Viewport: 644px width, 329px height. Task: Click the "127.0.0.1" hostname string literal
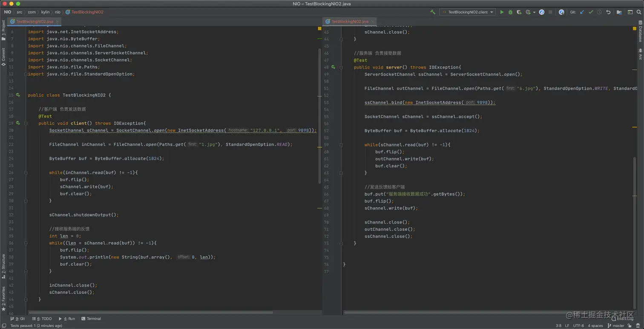266,130
